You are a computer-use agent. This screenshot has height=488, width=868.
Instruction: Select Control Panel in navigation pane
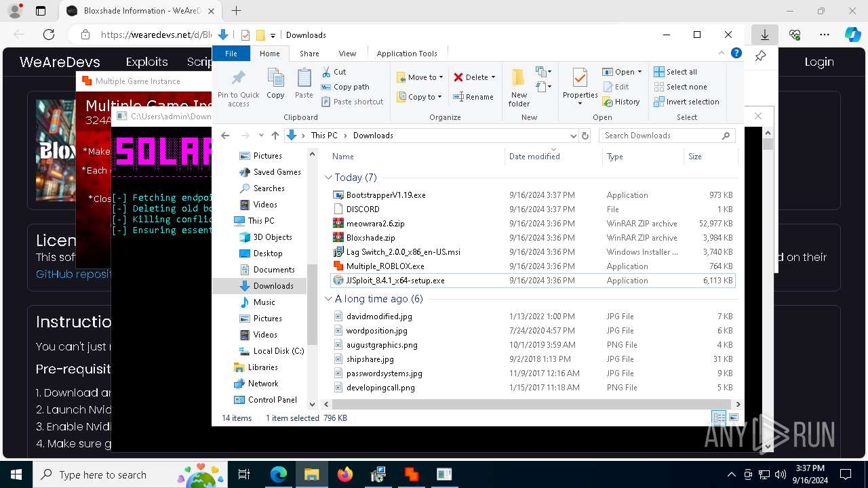(273, 400)
